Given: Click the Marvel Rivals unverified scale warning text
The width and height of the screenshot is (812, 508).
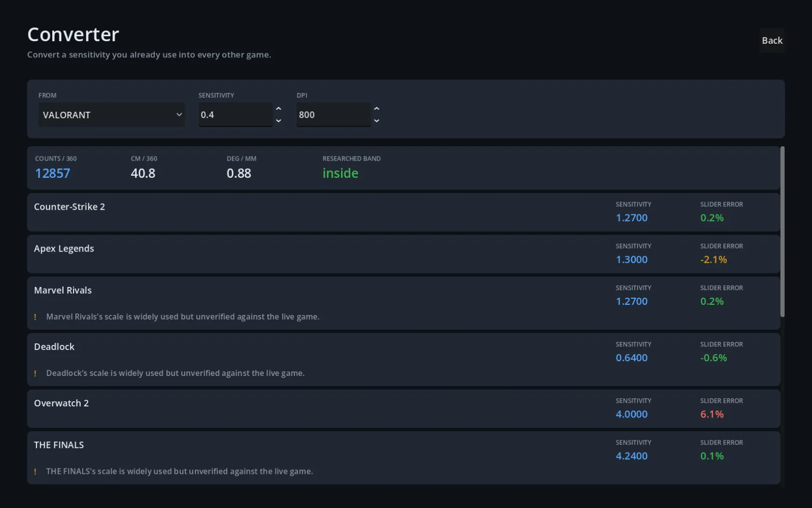Looking at the screenshot, I should [183, 317].
